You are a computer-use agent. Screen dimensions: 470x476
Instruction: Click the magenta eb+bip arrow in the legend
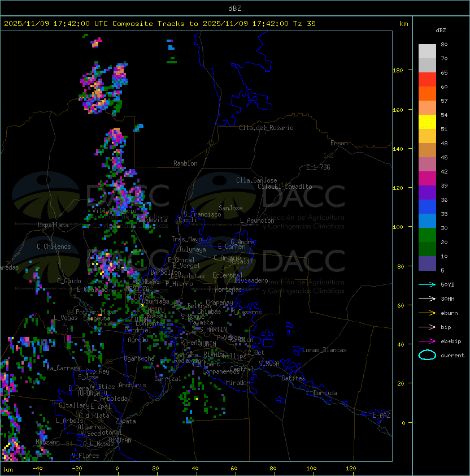coord(427,341)
